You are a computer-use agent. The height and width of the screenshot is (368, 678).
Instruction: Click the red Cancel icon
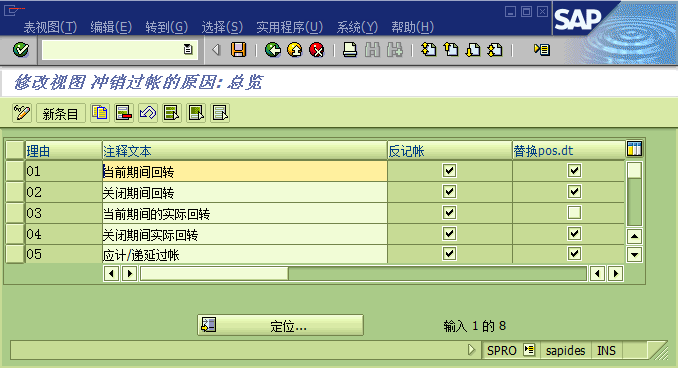coord(317,50)
